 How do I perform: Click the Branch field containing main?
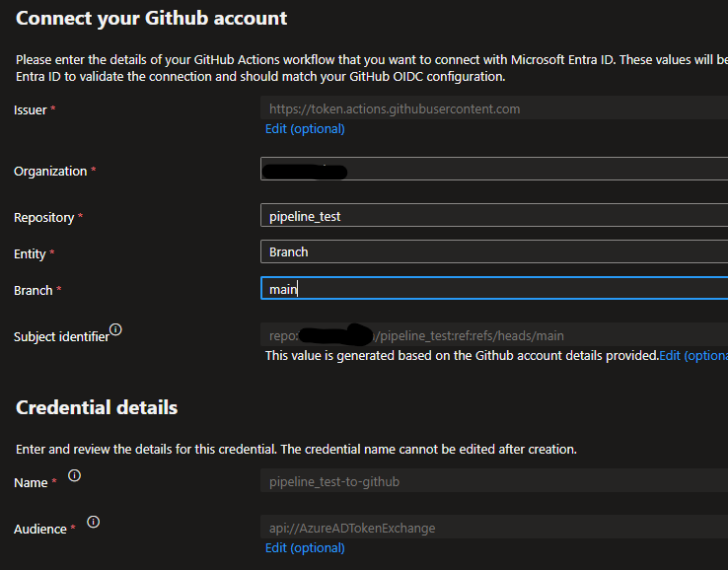(494, 288)
